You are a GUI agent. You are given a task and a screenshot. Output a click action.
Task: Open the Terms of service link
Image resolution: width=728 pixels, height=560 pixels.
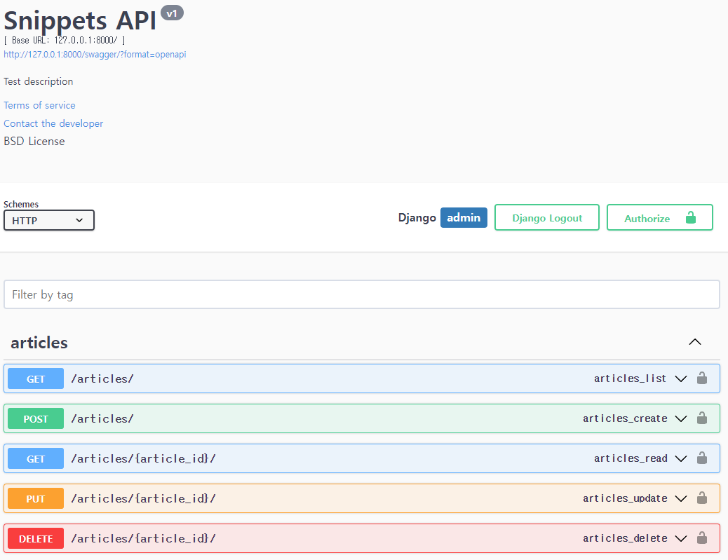click(39, 105)
